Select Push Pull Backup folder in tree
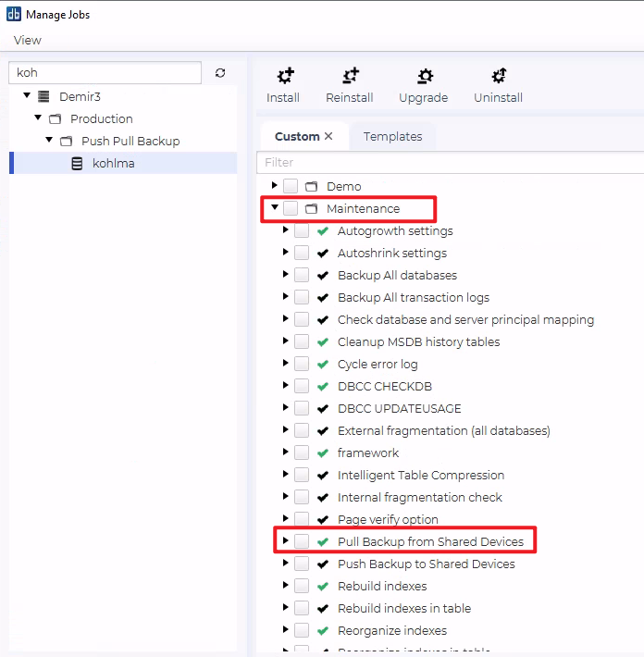This screenshot has width=644, height=657. 130,142
